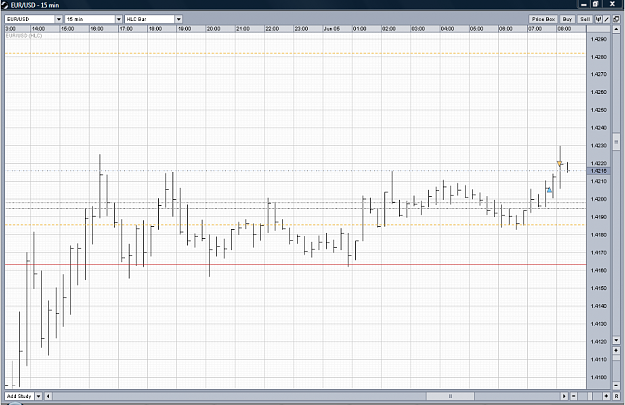Click the Sell button
This screenshot has height=405, width=625.
point(585,19)
